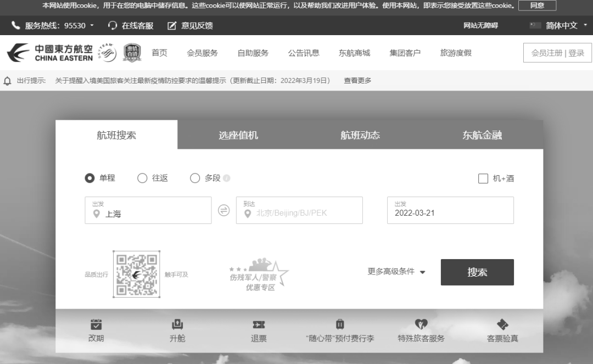Click the 搜索 search button
The height and width of the screenshot is (364, 593).
tap(477, 272)
